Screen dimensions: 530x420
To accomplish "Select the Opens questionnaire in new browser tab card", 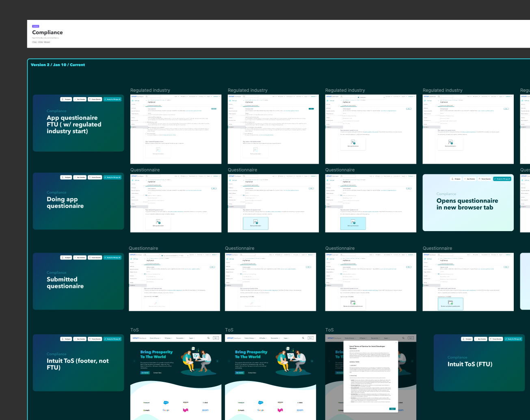I will tap(468, 203).
